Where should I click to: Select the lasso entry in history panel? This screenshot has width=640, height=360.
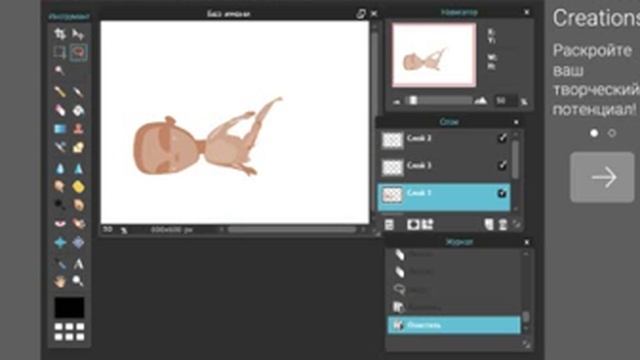pos(454,290)
